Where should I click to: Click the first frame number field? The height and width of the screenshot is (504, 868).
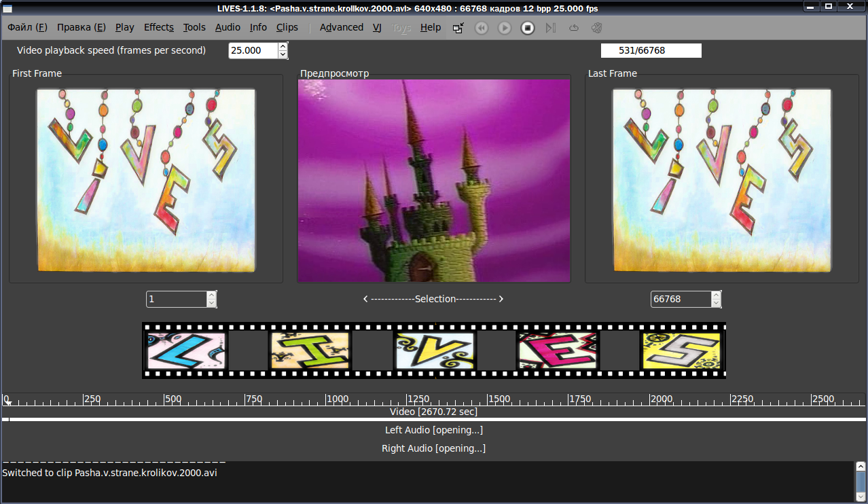[177, 299]
